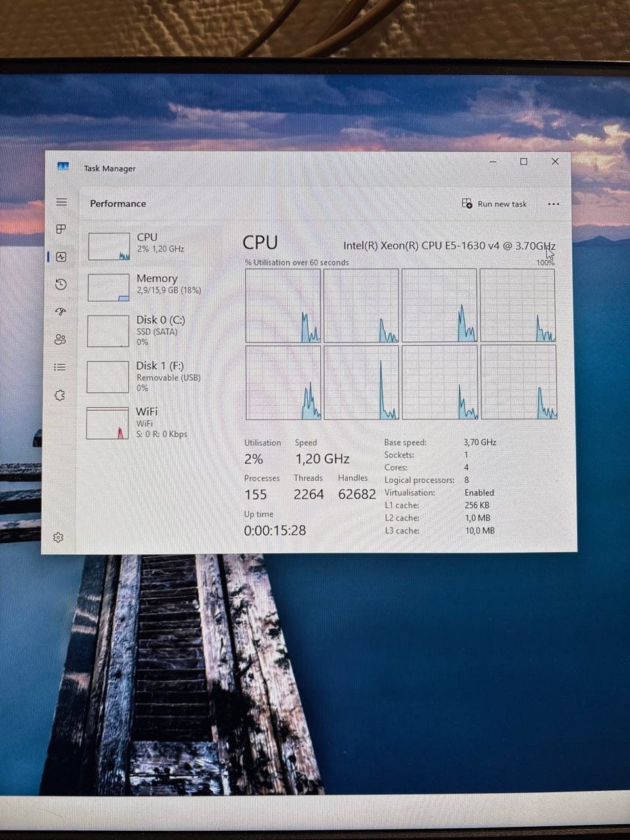This screenshot has width=630, height=840.
Task: Click the last logical processor graph
Action: tap(518, 382)
